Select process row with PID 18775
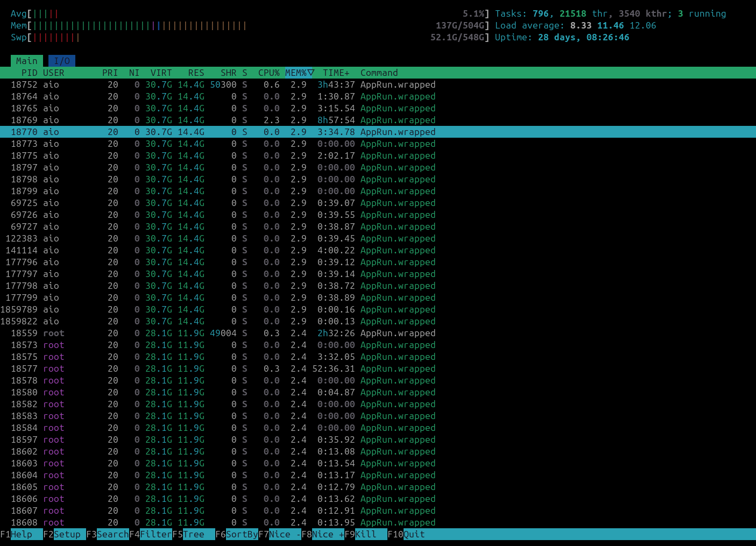The image size is (756, 546). (x=378, y=155)
